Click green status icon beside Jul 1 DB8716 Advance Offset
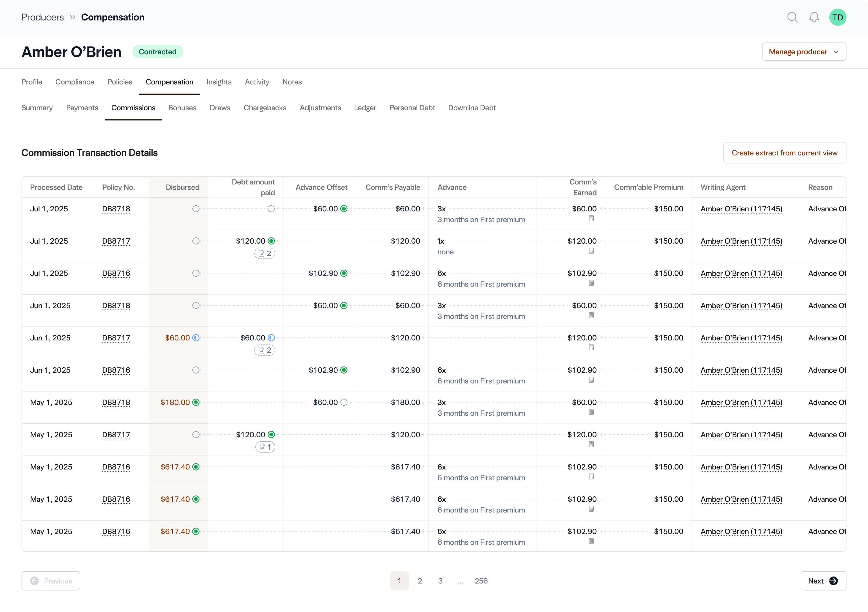868x612 pixels. pos(344,273)
